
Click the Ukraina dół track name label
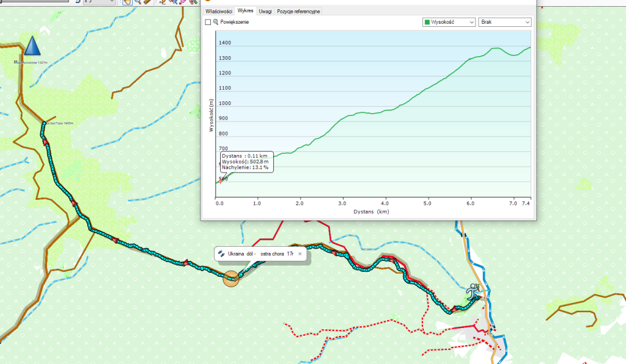tap(261, 253)
